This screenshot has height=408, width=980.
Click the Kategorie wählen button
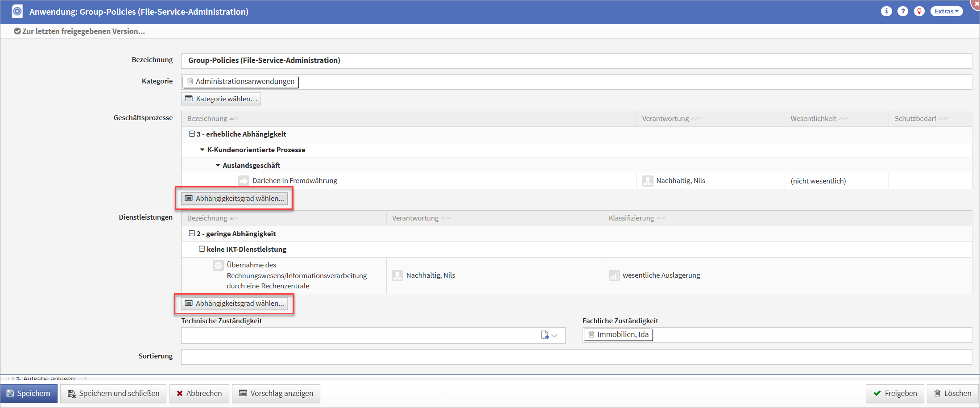click(x=221, y=99)
